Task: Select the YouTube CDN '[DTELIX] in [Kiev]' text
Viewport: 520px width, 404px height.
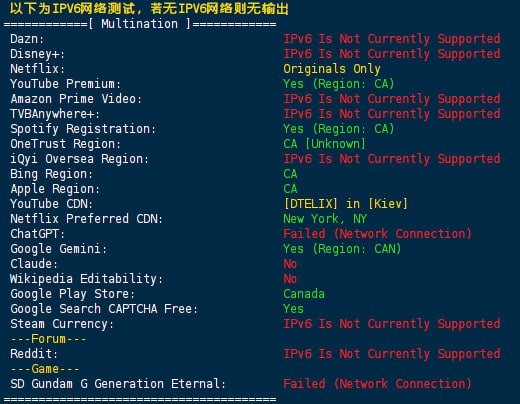Action: point(345,204)
